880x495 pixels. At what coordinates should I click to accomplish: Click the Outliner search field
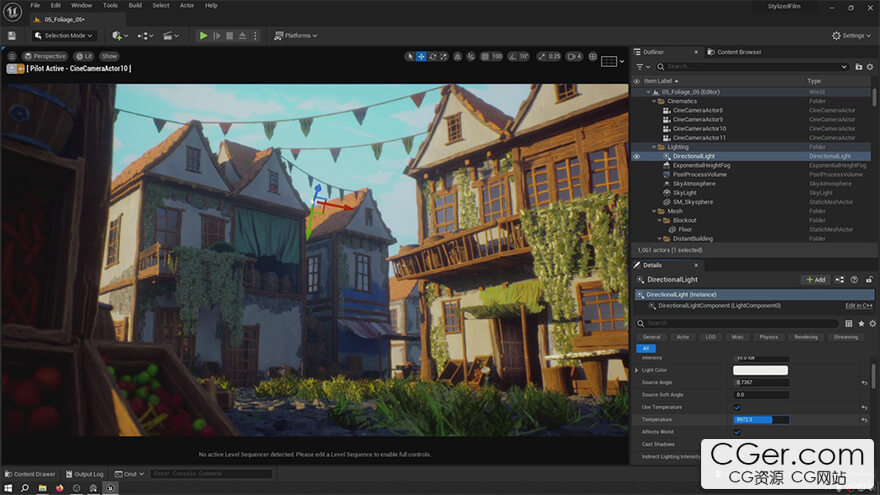751,67
